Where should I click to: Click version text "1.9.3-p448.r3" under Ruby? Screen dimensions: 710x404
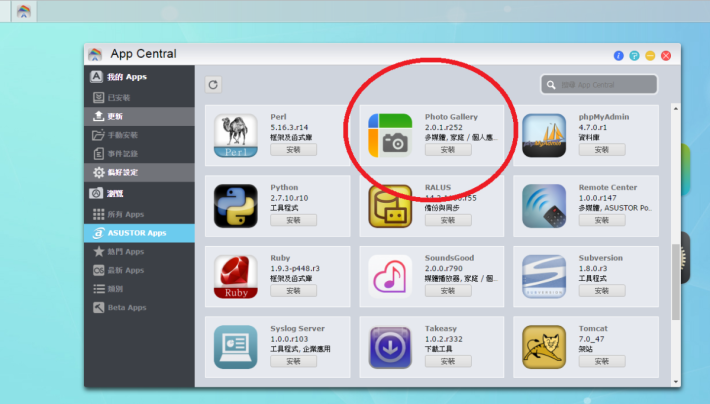[x=295, y=269]
